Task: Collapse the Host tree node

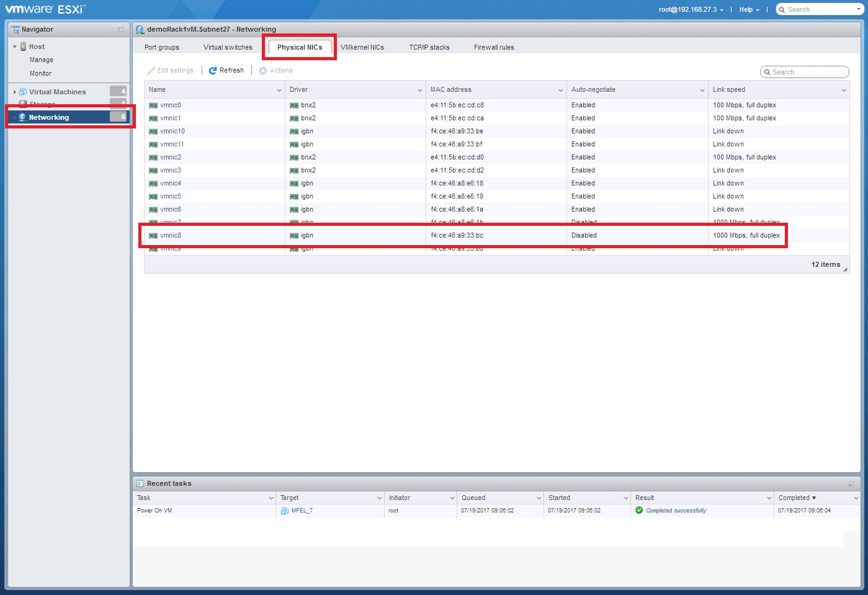Action: [x=15, y=47]
